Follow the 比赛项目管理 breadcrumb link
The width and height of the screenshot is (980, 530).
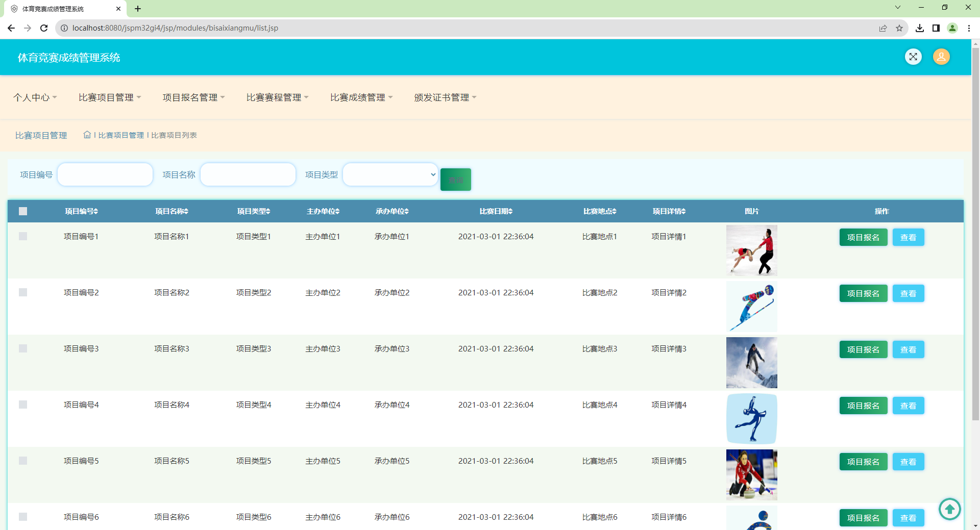[121, 135]
